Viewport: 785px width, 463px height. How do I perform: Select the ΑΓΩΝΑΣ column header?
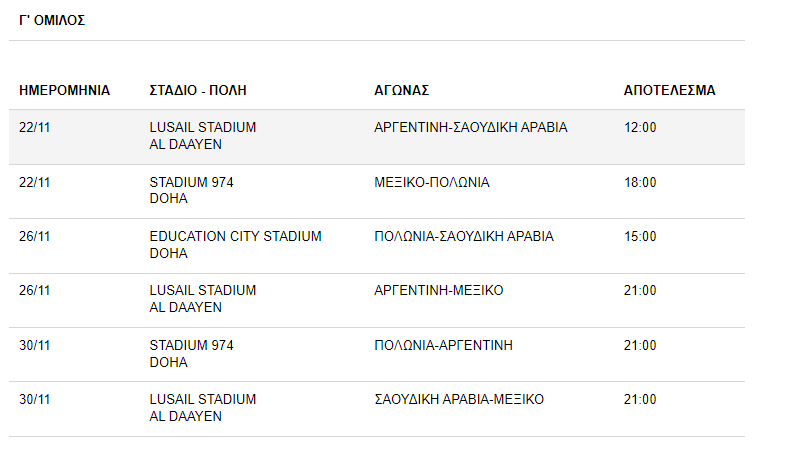tap(402, 91)
